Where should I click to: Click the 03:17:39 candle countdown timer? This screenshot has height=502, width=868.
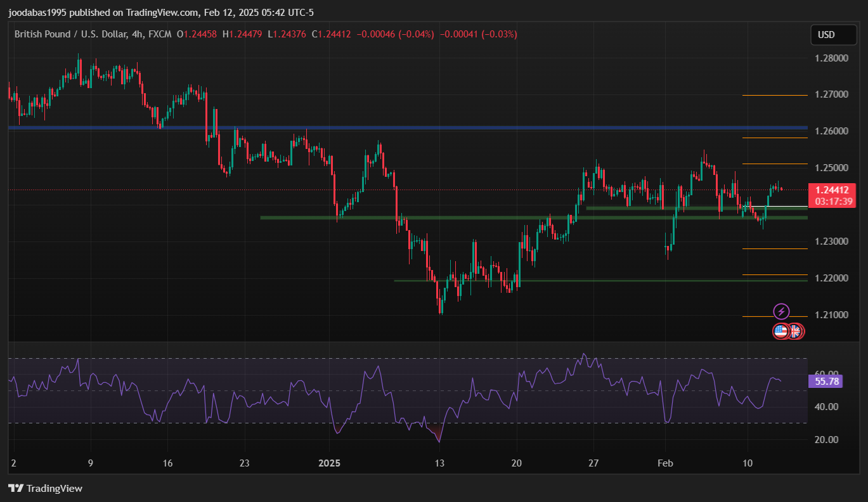[832, 202]
